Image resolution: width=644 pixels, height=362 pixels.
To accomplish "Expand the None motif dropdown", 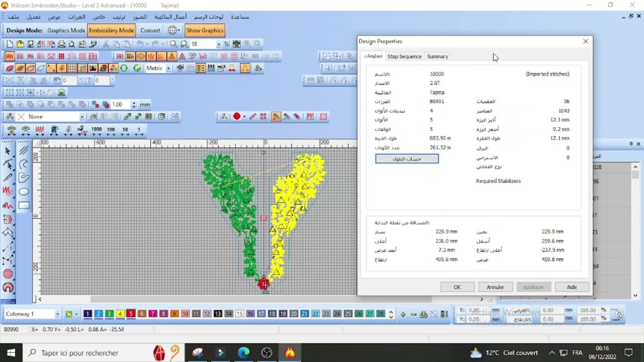I will [x=82, y=117].
